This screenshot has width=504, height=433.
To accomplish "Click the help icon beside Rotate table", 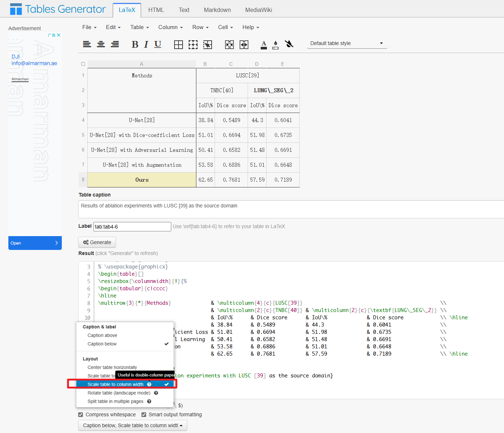I will click(x=156, y=393).
